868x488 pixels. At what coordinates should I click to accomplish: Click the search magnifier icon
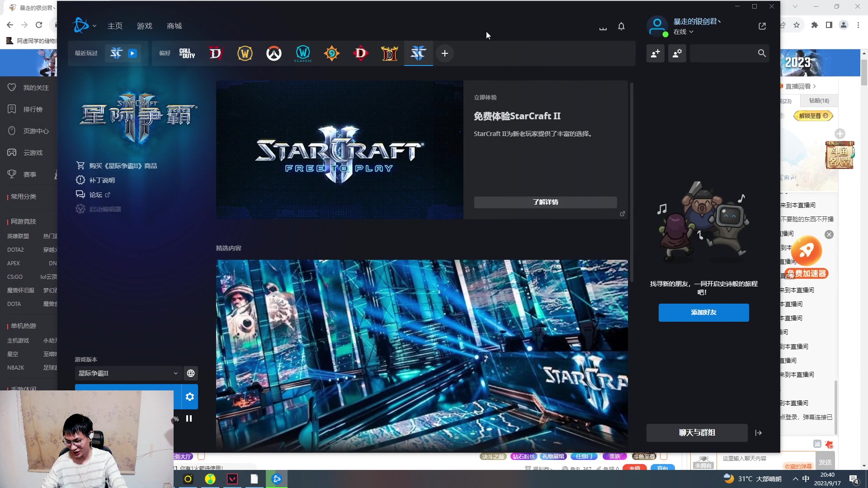[x=761, y=53]
